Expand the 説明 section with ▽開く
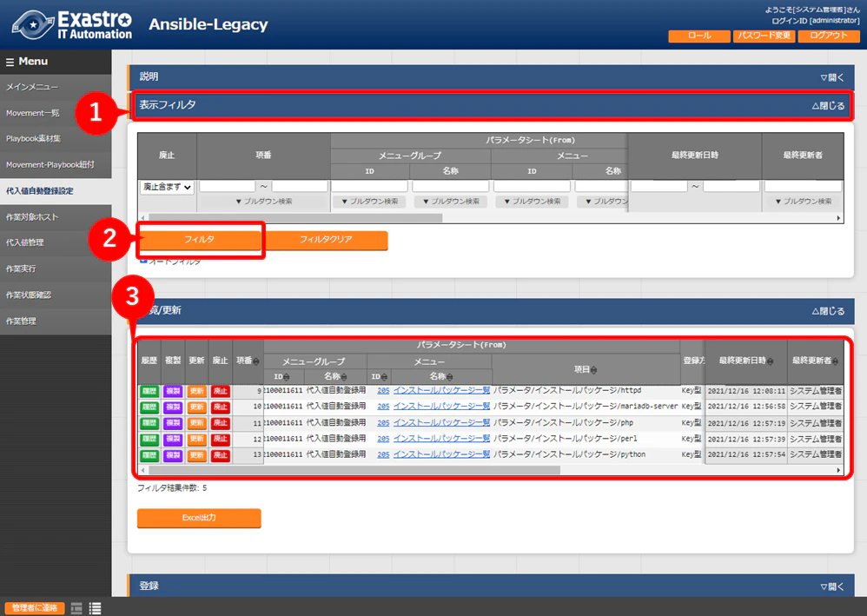The height and width of the screenshot is (616, 867). [x=832, y=77]
